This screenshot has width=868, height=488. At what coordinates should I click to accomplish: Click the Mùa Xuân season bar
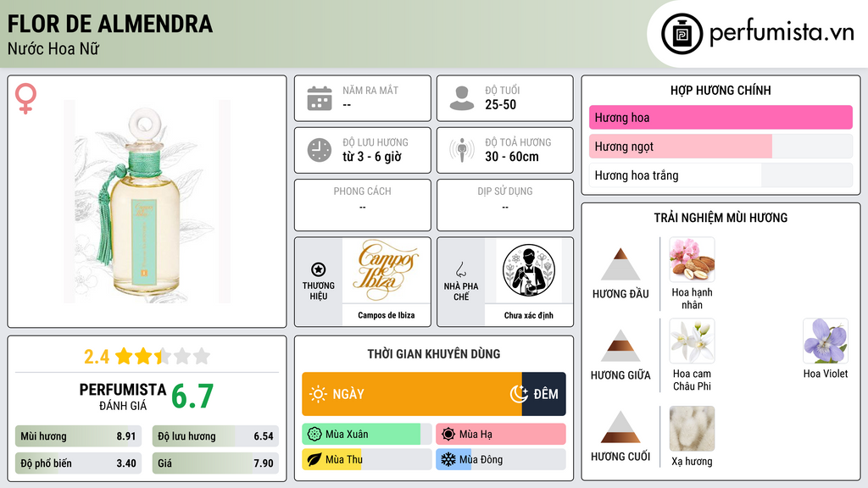pos(366,435)
